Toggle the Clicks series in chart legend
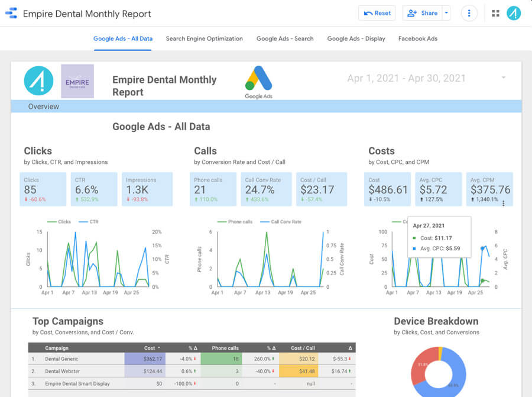 coord(59,222)
